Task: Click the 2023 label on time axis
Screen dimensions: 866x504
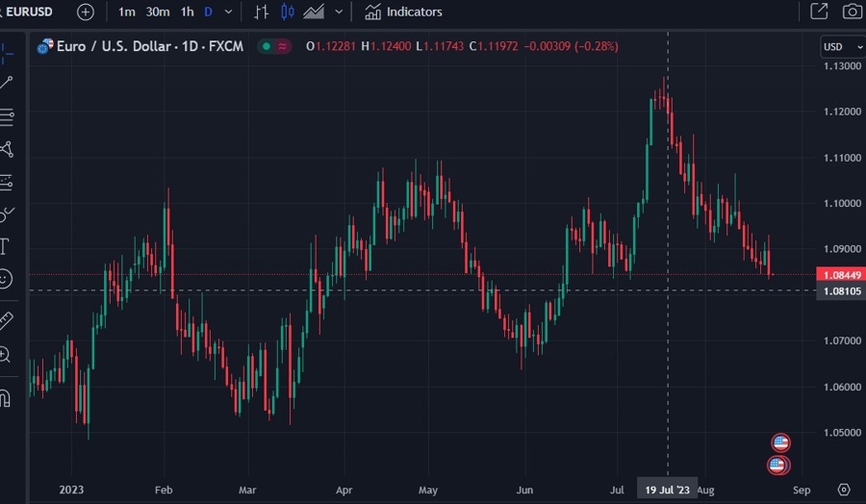Action: click(x=71, y=490)
